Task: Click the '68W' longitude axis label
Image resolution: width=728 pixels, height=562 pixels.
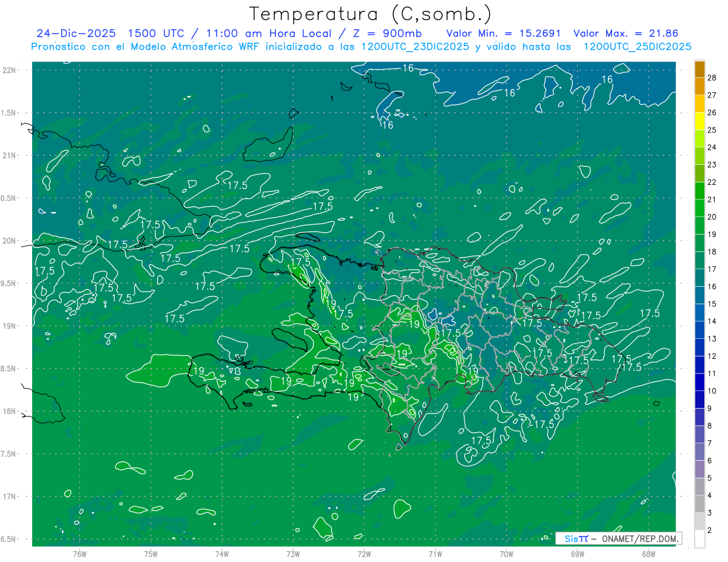Action: click(x=649, y=554)
